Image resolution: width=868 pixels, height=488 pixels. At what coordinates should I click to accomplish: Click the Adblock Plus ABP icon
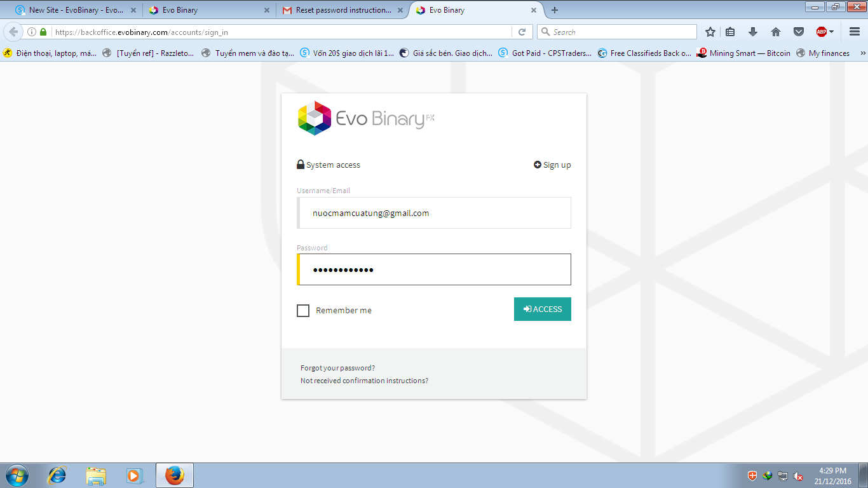pyautogui.click(x=822, y=32)
